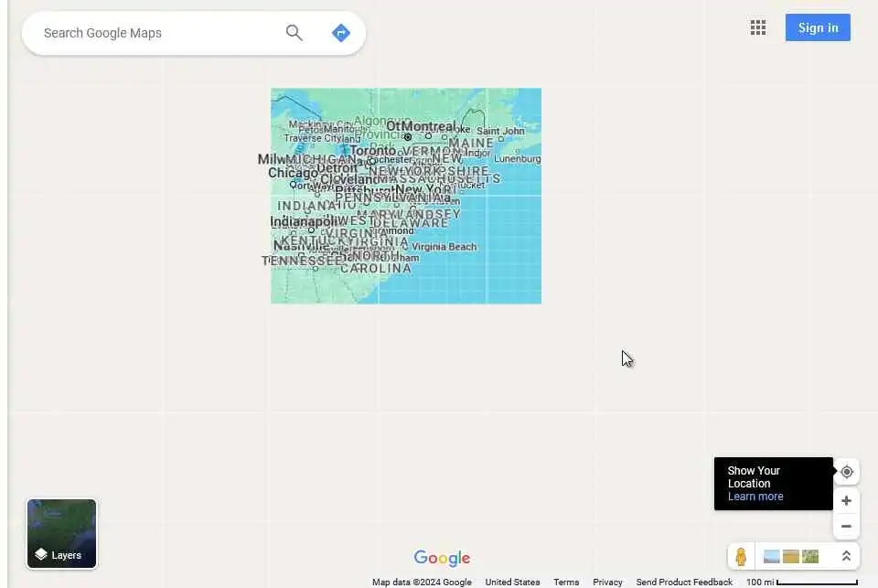The height and width of the screenshot is (588, 878).
Task: Open the Privacy link
Action: pos(607,583)
